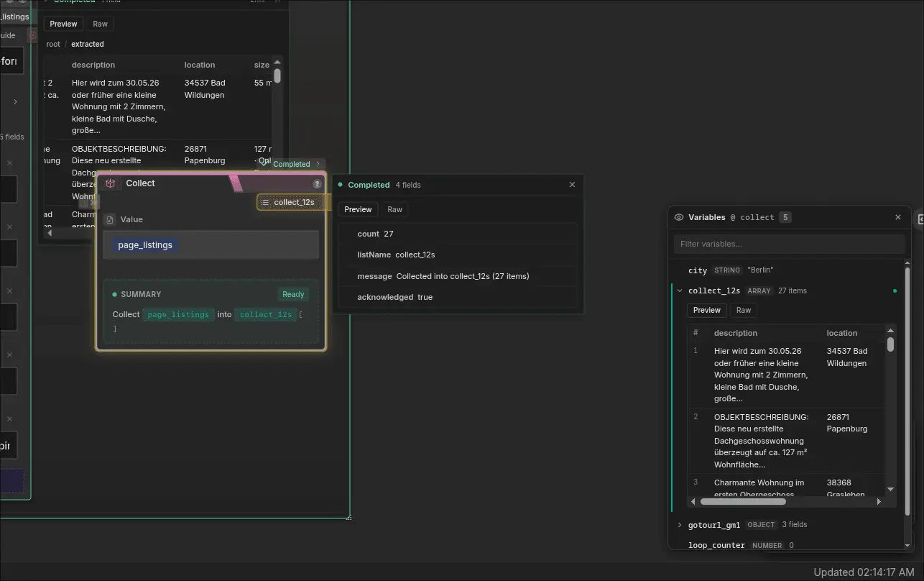This screenshot has width=924, height=581.
Task: Toggle the Variables panel eye icon
Action: tap(679, 217)
